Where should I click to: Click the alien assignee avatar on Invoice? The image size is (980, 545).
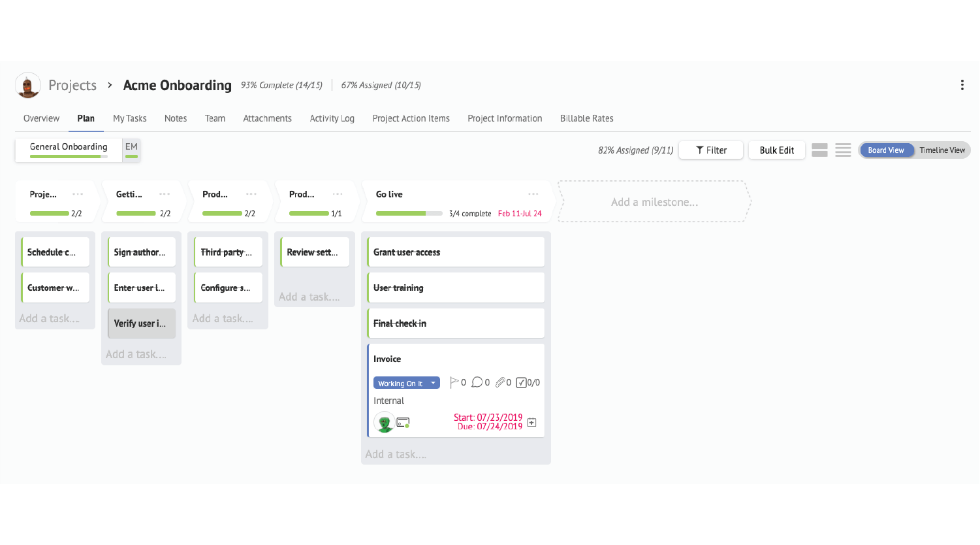click(x=385, y=423)
